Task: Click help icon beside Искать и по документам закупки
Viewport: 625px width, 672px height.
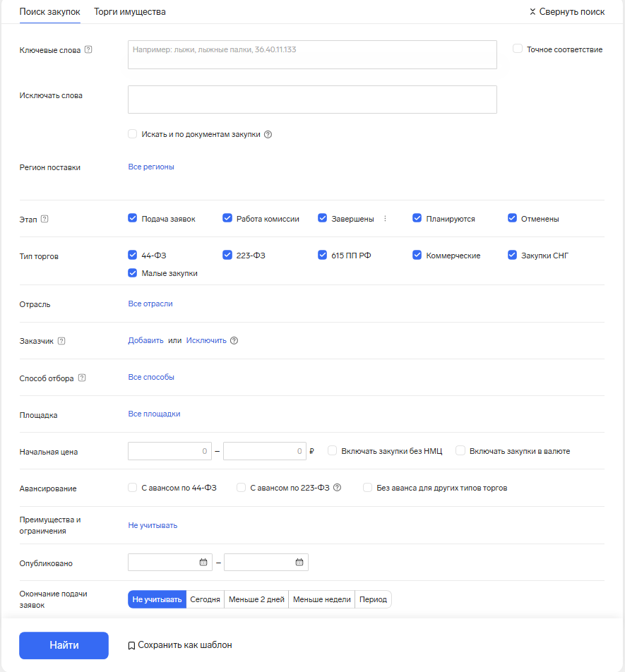Action: [268, 134]
